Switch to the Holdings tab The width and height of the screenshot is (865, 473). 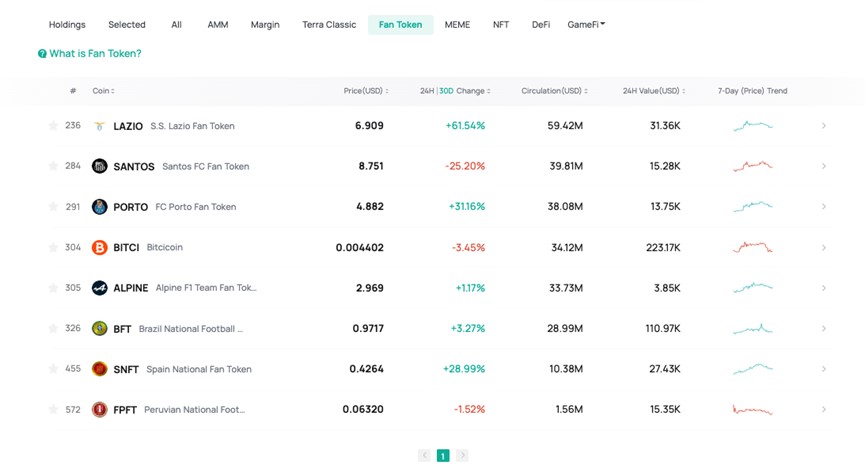coord(67,24)
